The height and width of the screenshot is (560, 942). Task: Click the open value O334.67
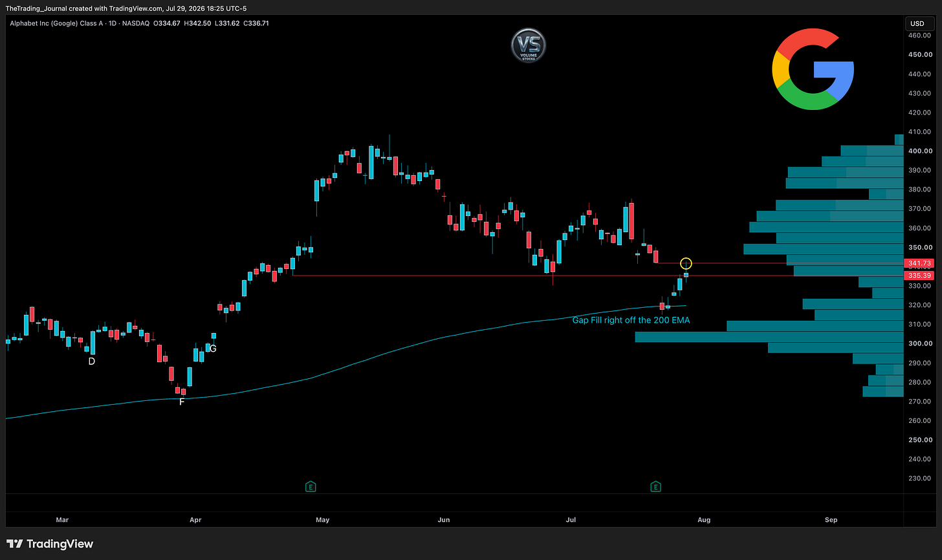coord(168,23)
